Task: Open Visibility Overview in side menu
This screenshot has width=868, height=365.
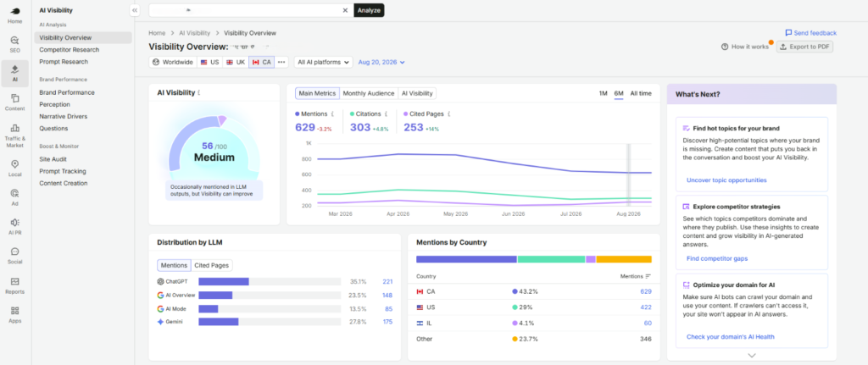Action: tap(83, 37)
